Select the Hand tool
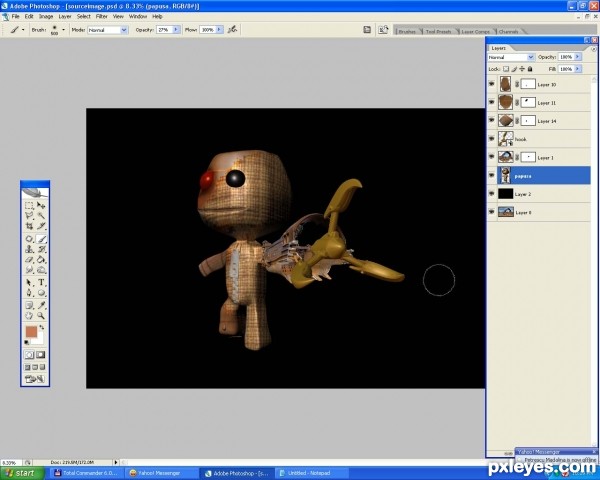The height and width of the screenshot is (480, 600). tap(29, 316)
